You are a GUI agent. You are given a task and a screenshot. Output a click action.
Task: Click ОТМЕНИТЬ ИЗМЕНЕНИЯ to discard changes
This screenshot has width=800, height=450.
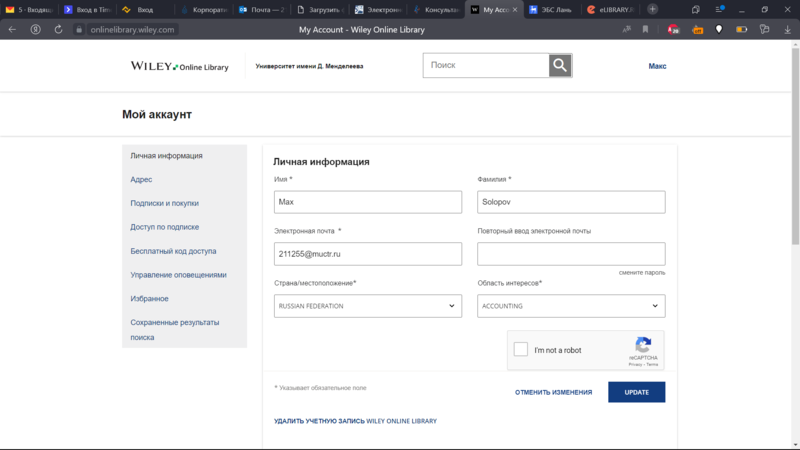click(553, 392)
